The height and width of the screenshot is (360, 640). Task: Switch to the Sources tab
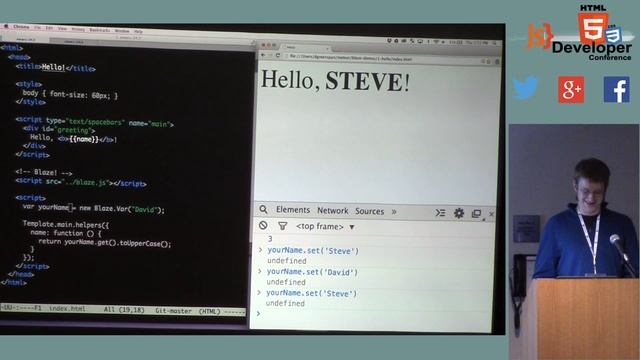pyautogui.click(x=369, y=211)
